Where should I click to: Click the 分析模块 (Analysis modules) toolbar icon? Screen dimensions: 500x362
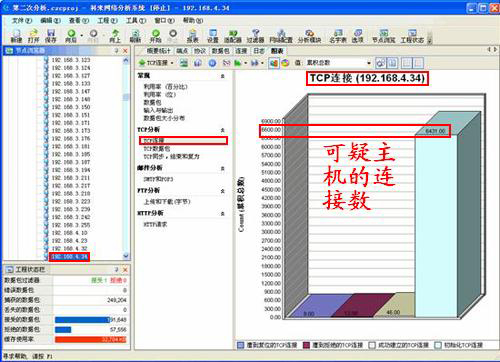[309, 36]
